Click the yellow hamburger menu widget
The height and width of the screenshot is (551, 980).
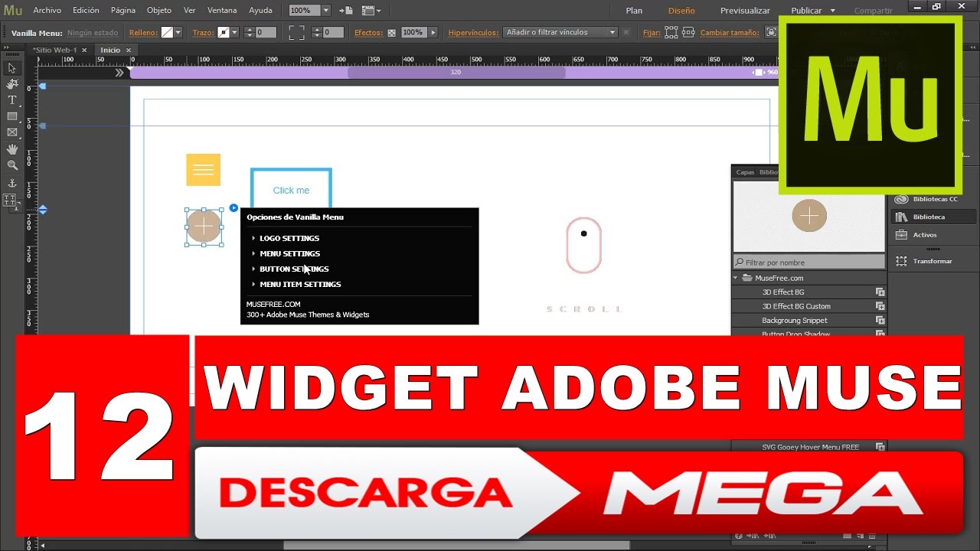point(203,170)
